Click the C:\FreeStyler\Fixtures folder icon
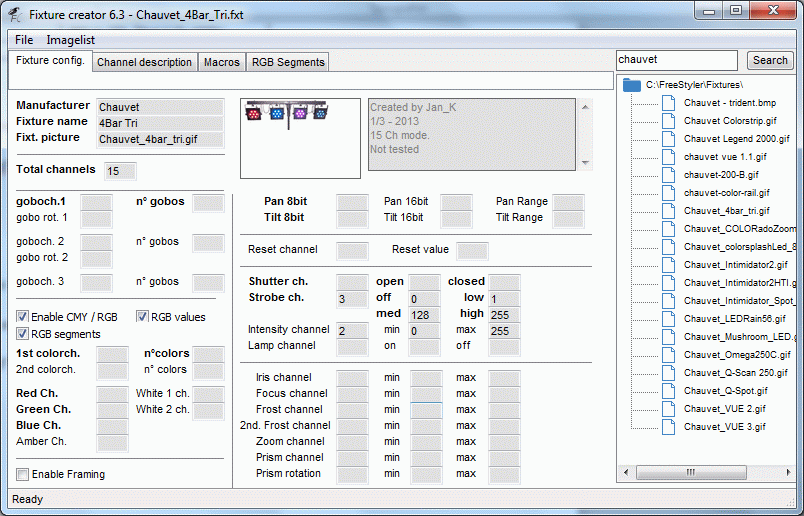 632,85
